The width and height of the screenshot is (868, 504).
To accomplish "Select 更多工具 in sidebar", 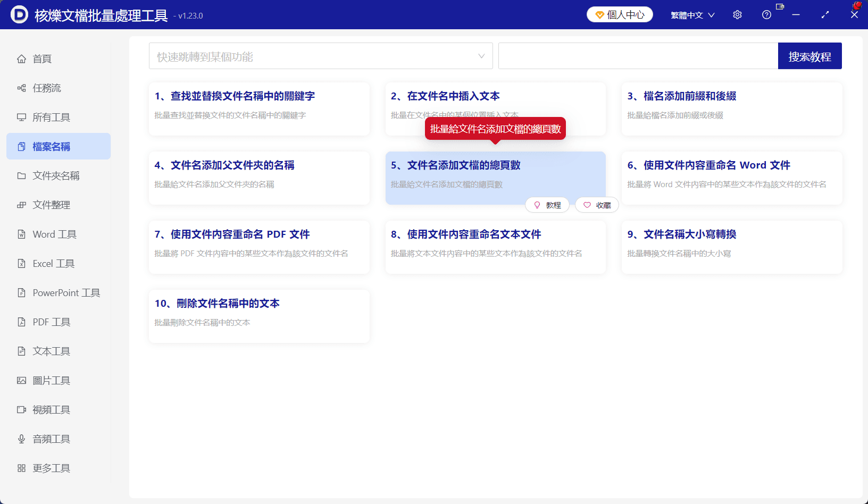I will click(59, 468).
